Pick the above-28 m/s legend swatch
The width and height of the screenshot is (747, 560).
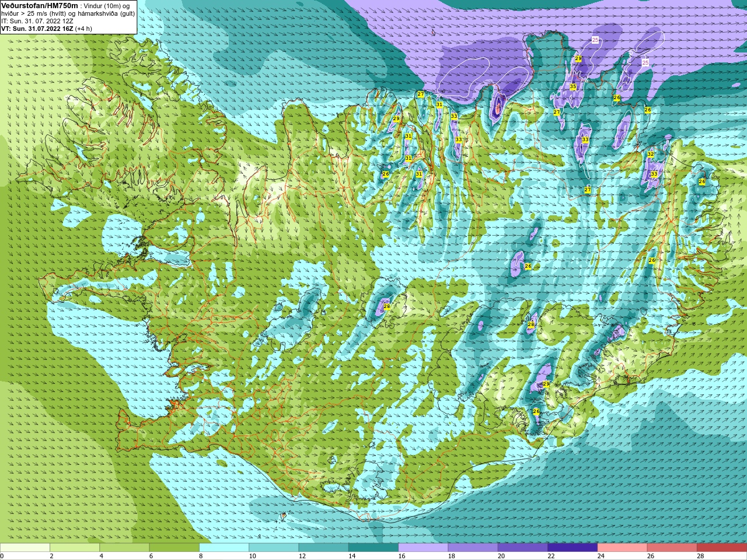tap(722, 547)
